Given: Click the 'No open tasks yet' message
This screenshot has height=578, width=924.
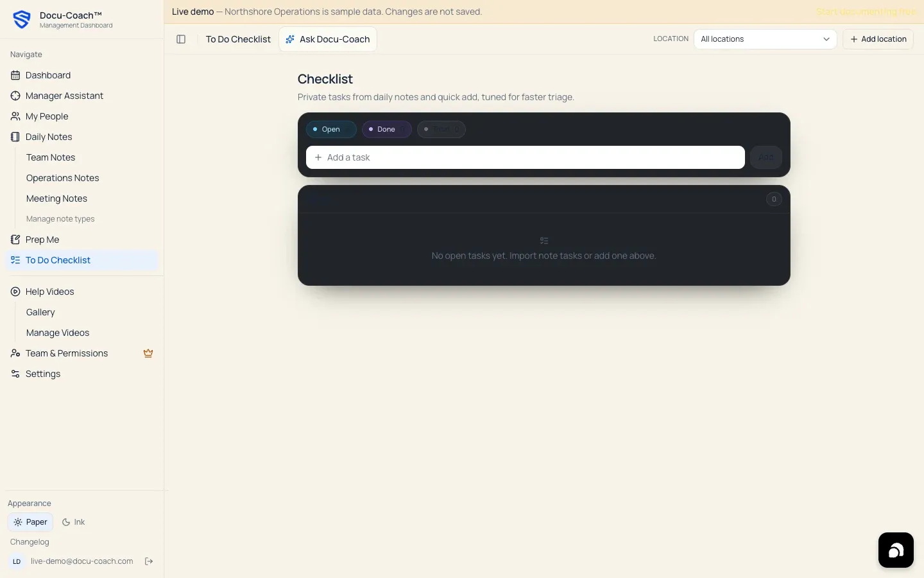Looking at the screenshot, I should click(x=544, y=256).
